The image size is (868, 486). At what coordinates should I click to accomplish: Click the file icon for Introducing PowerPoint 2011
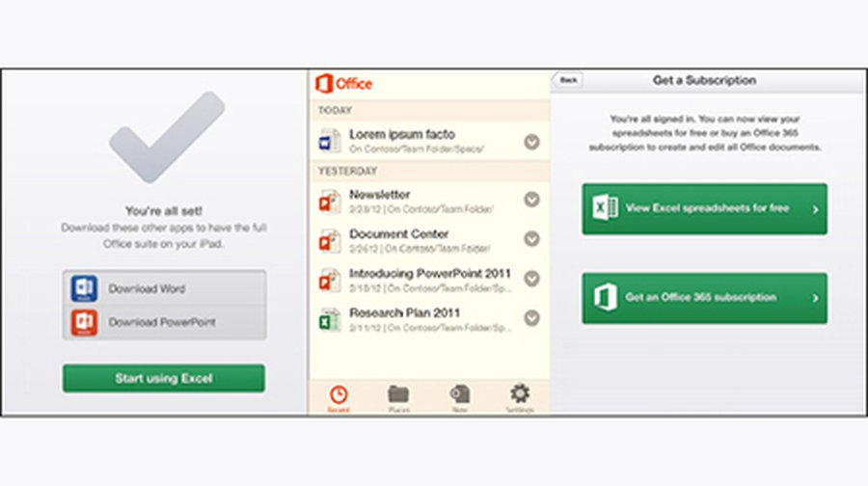coord(330,280)
